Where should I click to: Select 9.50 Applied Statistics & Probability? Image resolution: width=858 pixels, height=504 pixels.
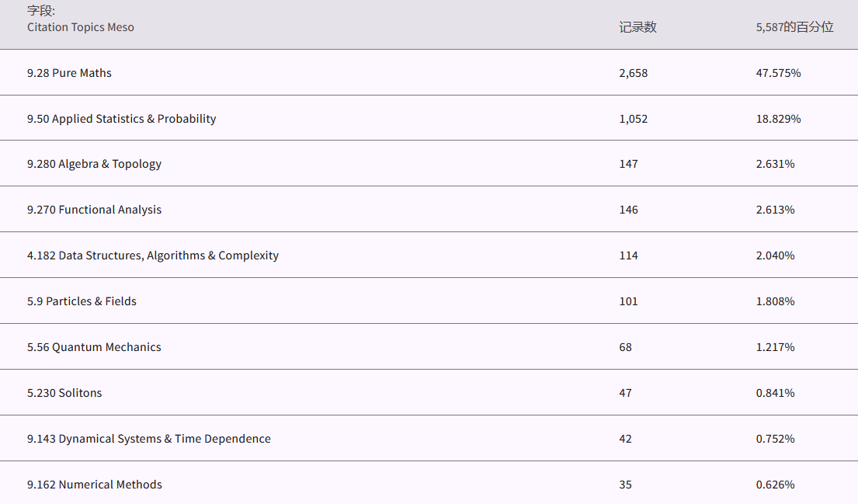(121, 119)
